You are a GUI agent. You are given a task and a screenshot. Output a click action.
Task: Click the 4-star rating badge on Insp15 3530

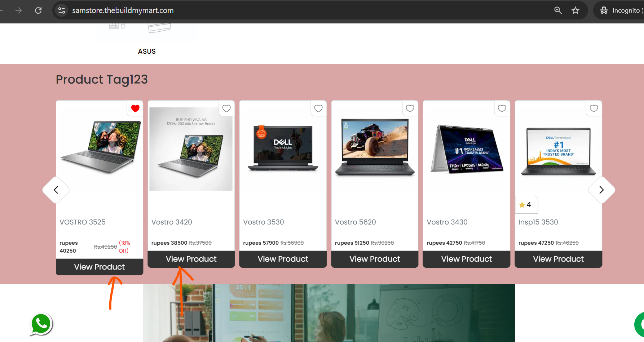(x=526, y=205)
